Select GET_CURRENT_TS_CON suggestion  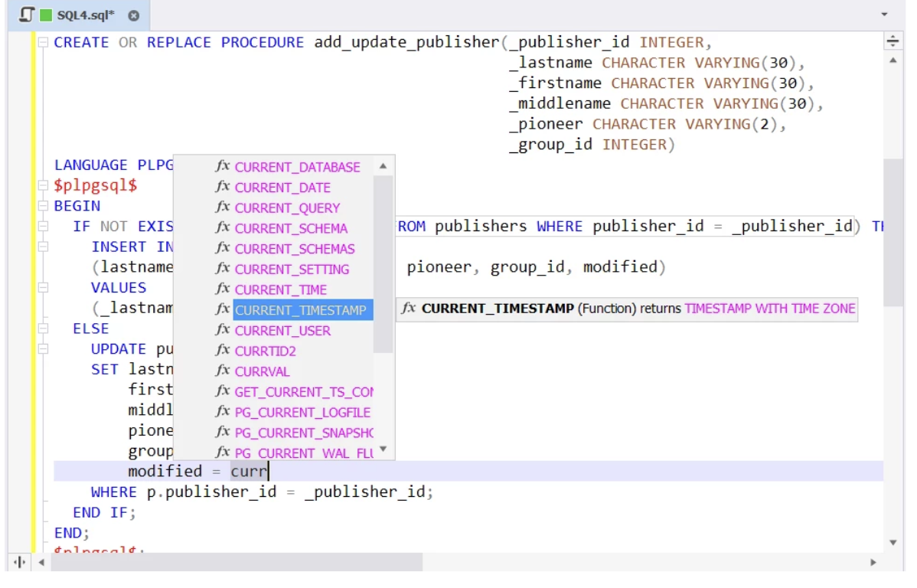tap(304, 393)
